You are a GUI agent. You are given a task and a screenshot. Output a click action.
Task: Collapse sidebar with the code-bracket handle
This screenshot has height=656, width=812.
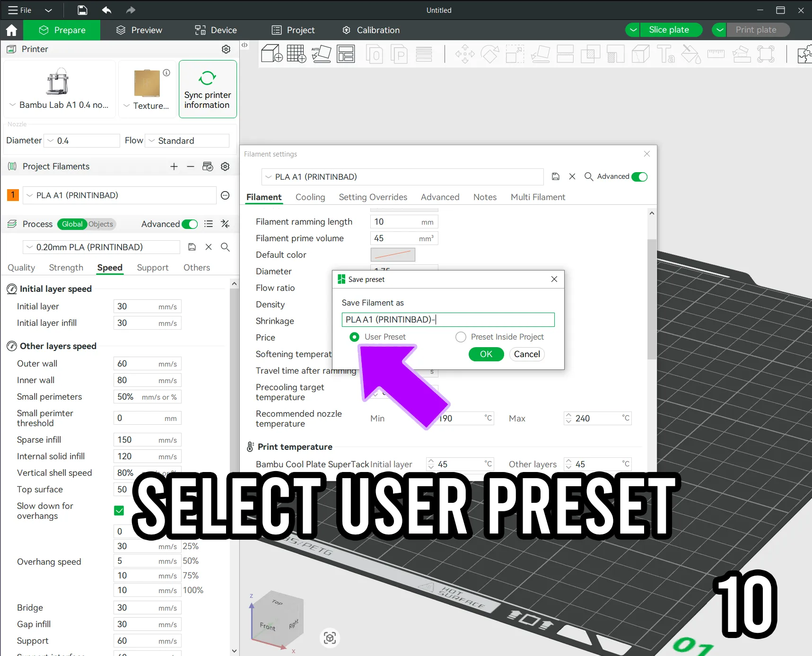pos(244,45)
